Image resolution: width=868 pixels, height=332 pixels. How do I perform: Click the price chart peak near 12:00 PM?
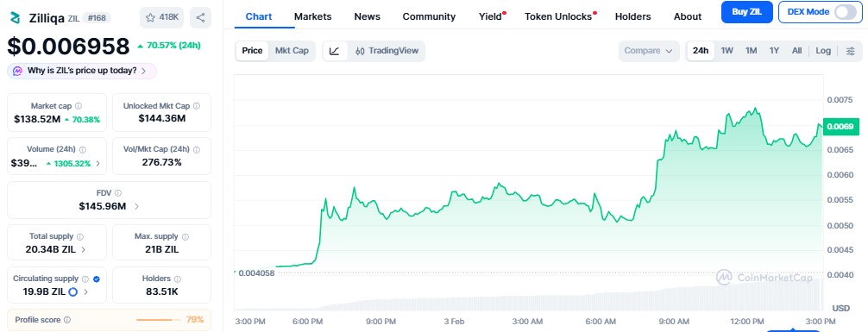tap(755, 109)
